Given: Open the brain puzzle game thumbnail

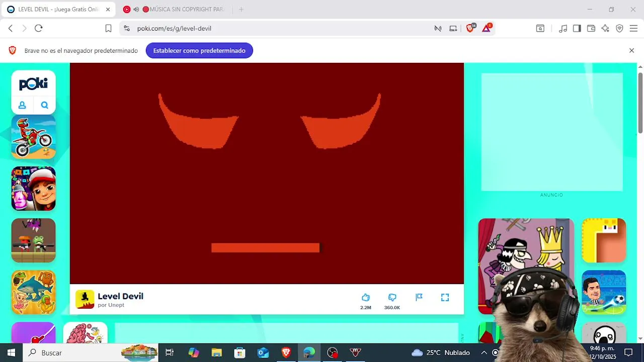Looking at the screenshot, I should click(85, 333).
